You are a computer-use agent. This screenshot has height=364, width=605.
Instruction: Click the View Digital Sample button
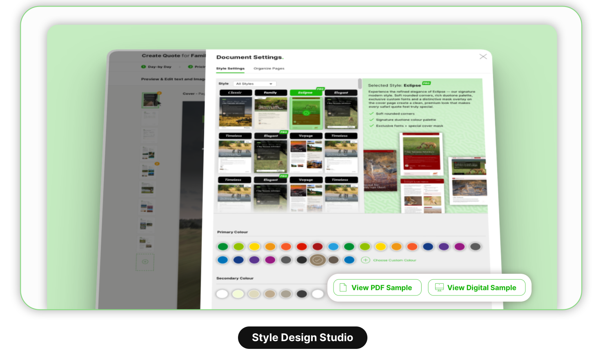[476, 288]
